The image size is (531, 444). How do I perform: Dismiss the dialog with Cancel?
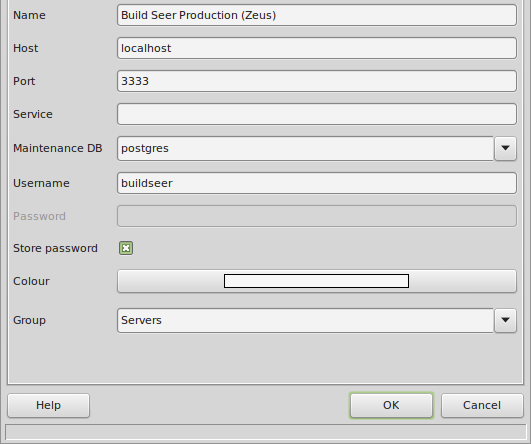pos(482,405)
